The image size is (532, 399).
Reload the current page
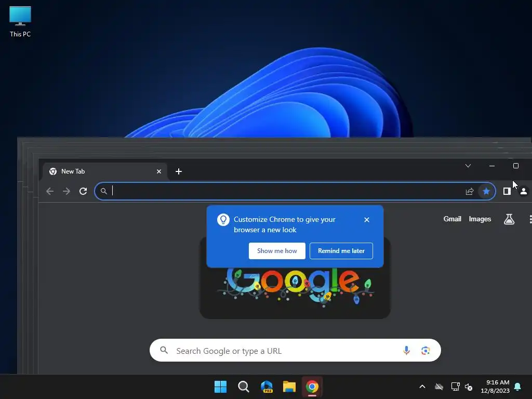[83, 191]
